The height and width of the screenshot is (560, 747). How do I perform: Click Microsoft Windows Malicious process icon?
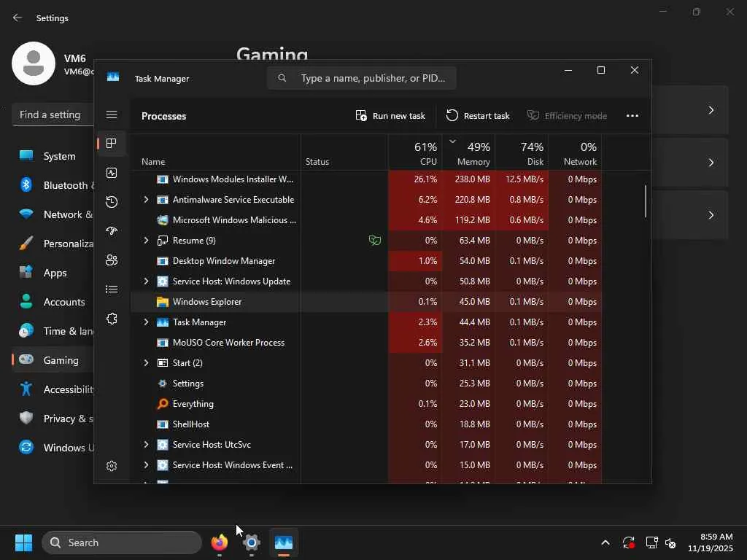pyautogui.click(x=163, y=220)
